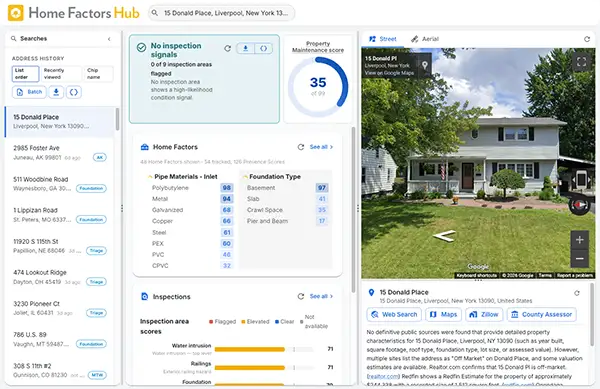This screenshot has height=389, width=600.
Task: Select the List order option
Action: tap(25, 74)
